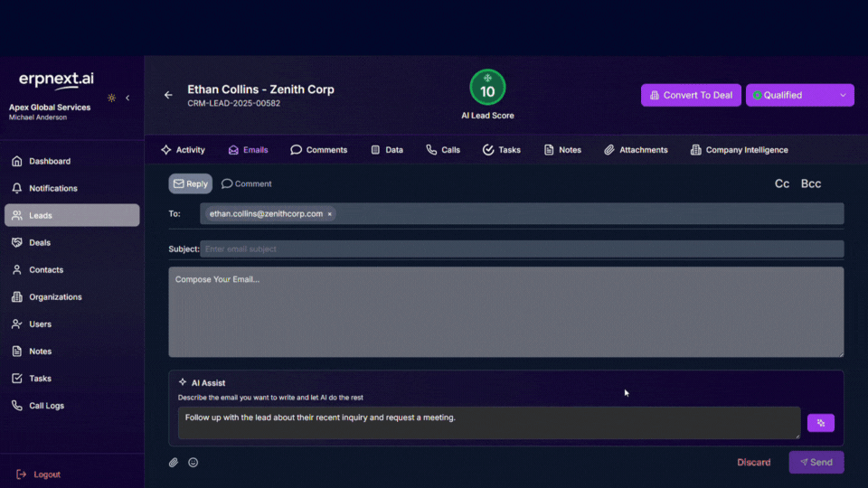Click the Discard link

(753, 463)
